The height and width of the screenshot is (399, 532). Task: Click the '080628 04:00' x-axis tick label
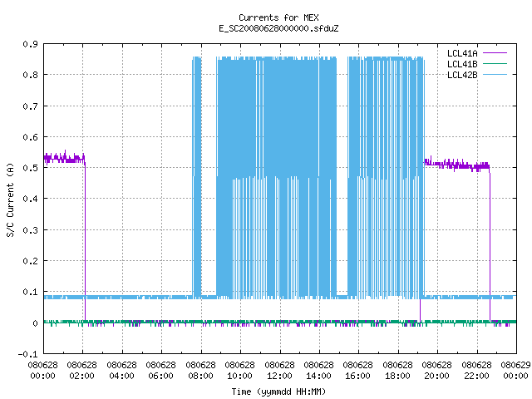point(121,371)
